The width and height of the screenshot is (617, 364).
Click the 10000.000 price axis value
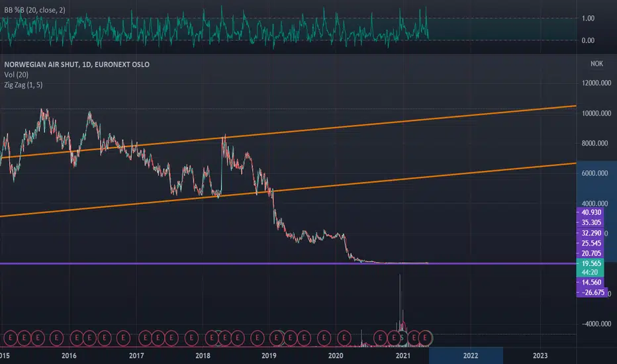tap(596, 113)
